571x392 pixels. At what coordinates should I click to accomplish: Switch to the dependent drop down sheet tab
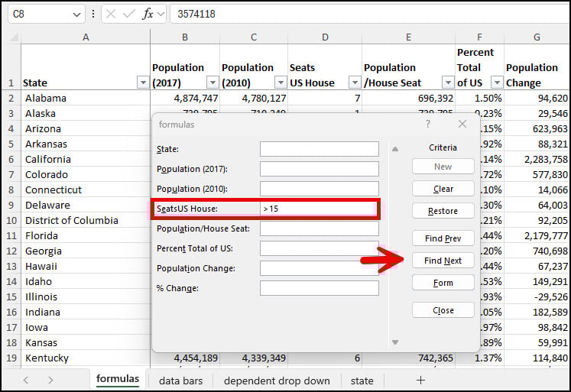pyautogui.click(x=277, y=381)
